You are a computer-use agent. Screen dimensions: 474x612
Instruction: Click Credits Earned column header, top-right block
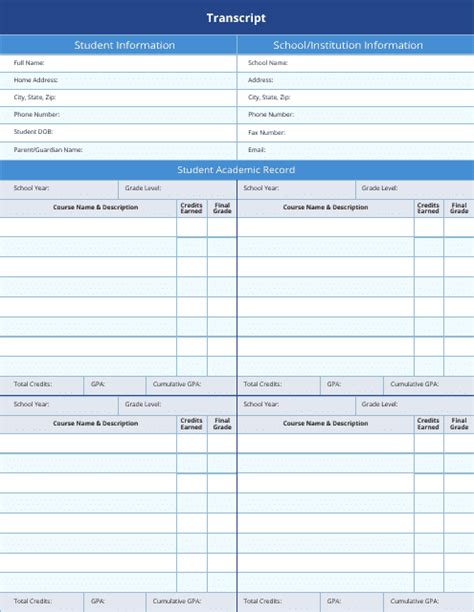click(429, 208)
